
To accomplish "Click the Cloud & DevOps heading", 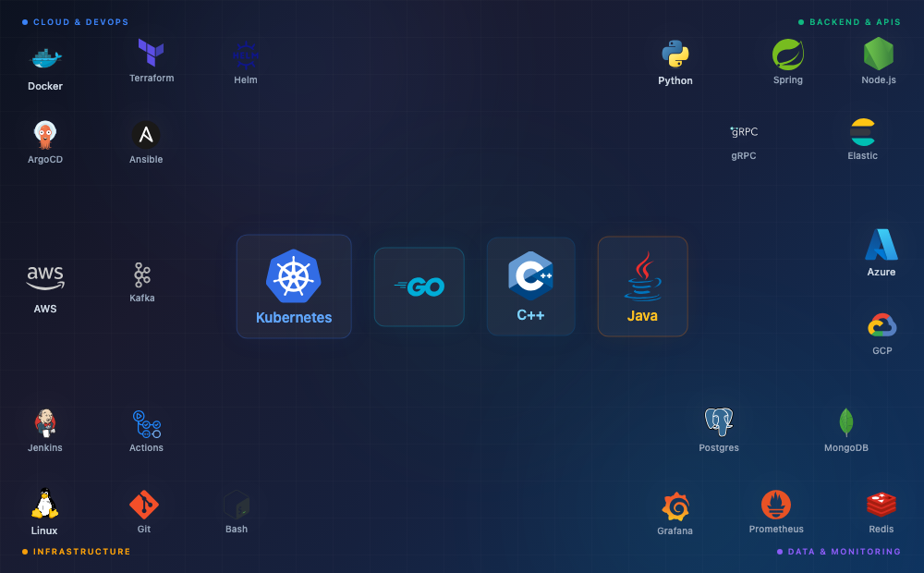I will [x=80, y=22].
